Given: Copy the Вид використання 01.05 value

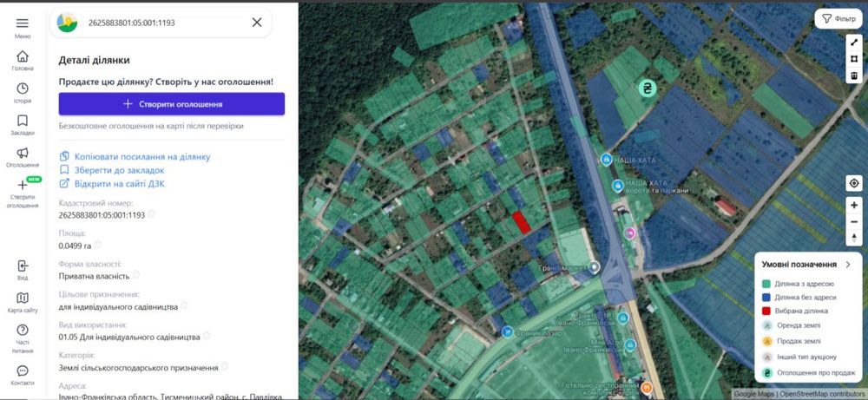Looking at the screenshot, I should tap(207, 336).
